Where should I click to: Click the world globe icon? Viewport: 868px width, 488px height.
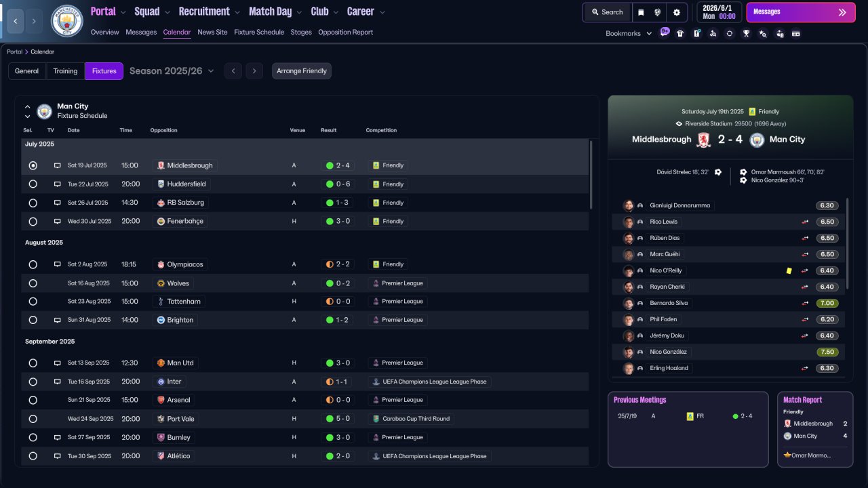click(658, 12)
